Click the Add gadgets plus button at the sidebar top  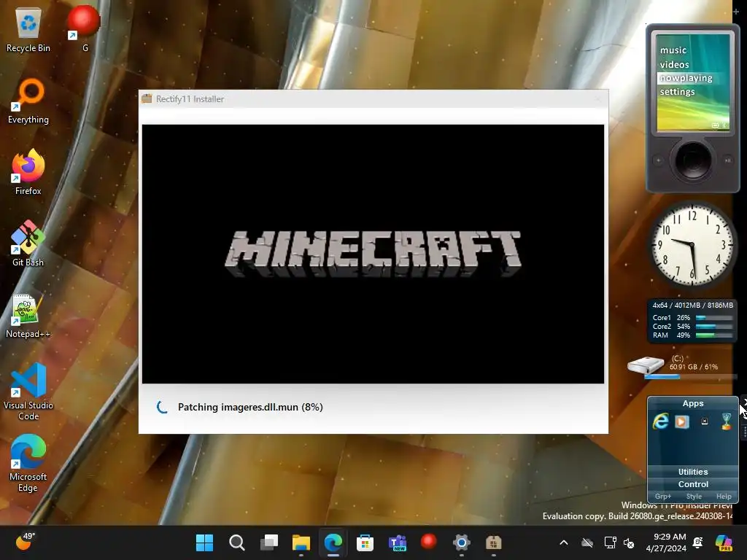735,12
